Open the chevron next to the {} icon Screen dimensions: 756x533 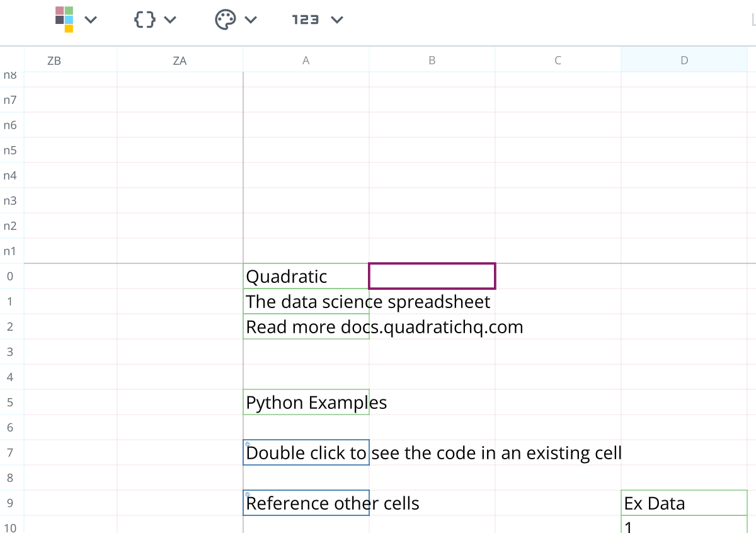(171, 20)
